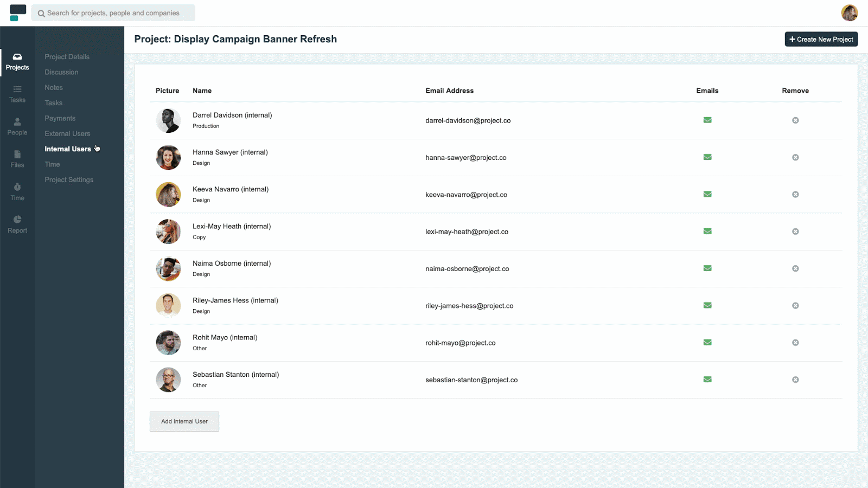Open the People sidebar section
Screen dimensions: 868x488
pos(17,127)
